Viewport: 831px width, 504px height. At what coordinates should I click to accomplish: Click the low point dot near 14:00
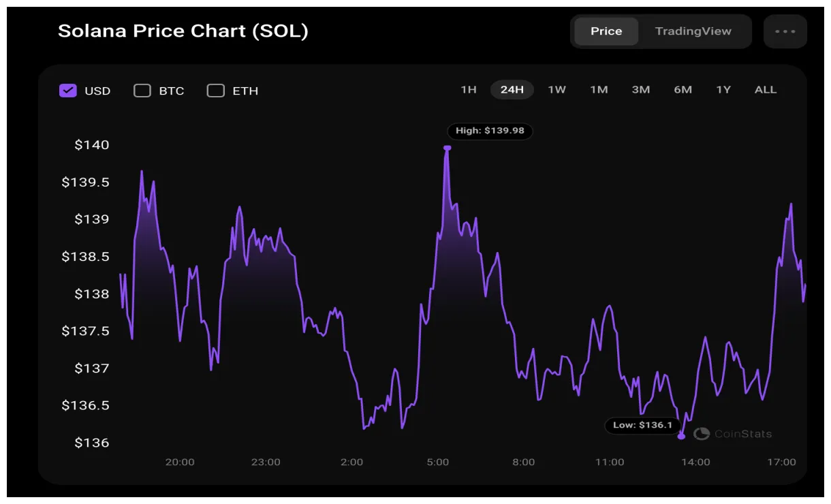pyautogui.click(x=681, y=437)
